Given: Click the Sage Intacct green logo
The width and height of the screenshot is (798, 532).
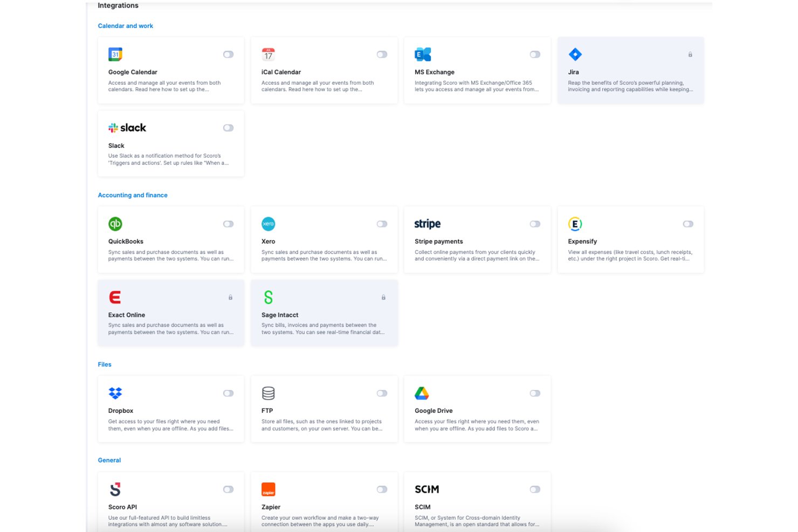Looking at the screenshot, I should coord(268,297).
